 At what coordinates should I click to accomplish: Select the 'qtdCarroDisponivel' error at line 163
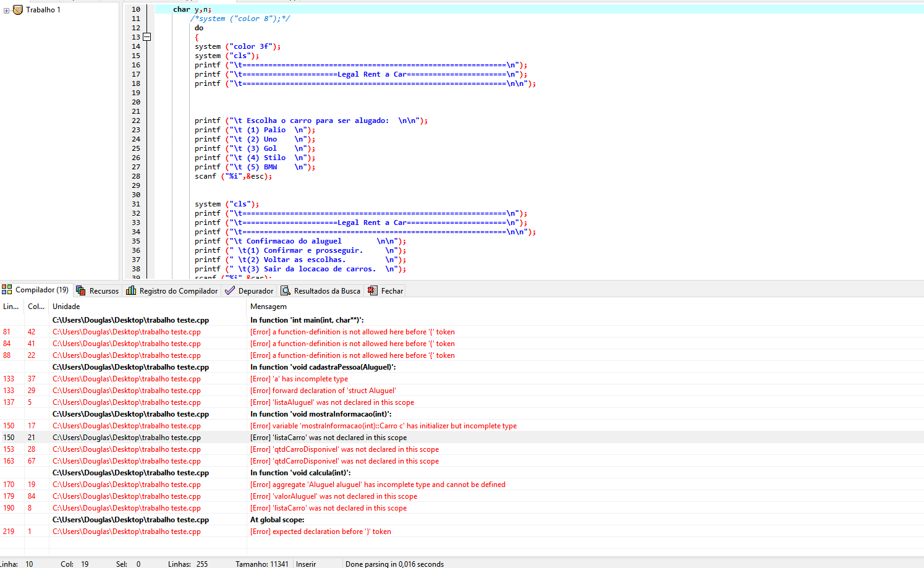[462, 461]
